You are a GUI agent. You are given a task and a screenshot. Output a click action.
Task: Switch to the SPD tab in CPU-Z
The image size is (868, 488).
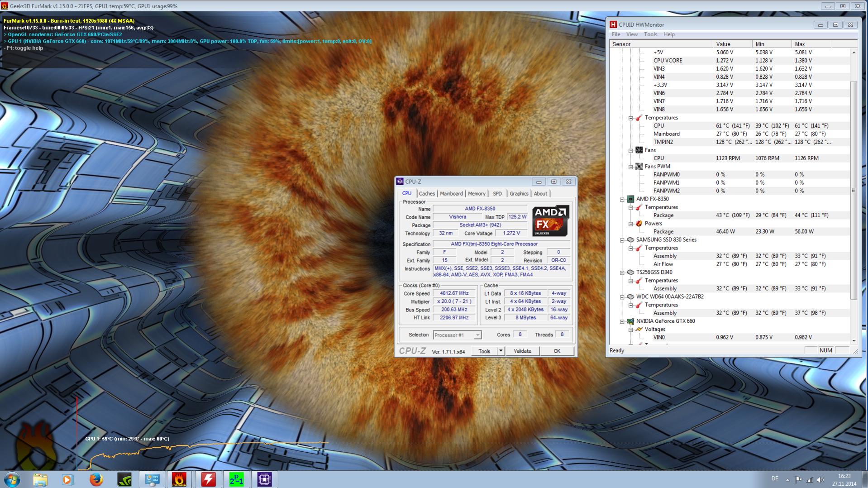497,194
